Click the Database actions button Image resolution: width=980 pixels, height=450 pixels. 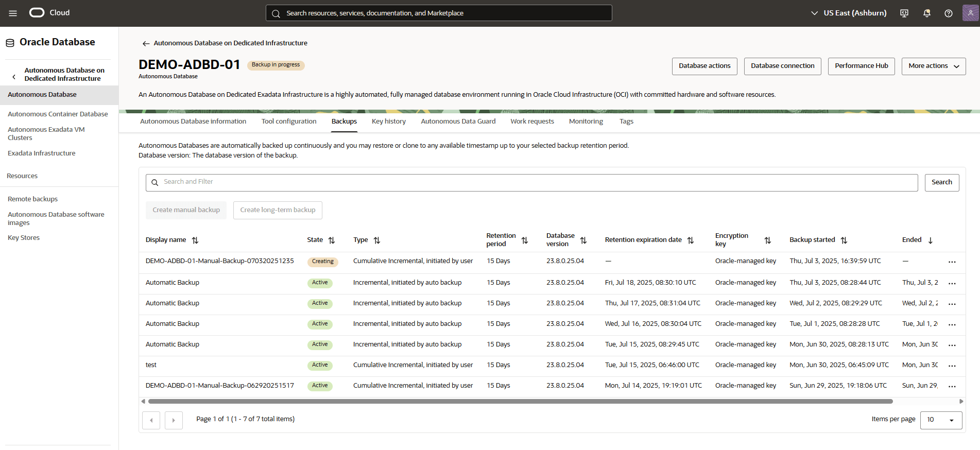click(x=704, y=66)
